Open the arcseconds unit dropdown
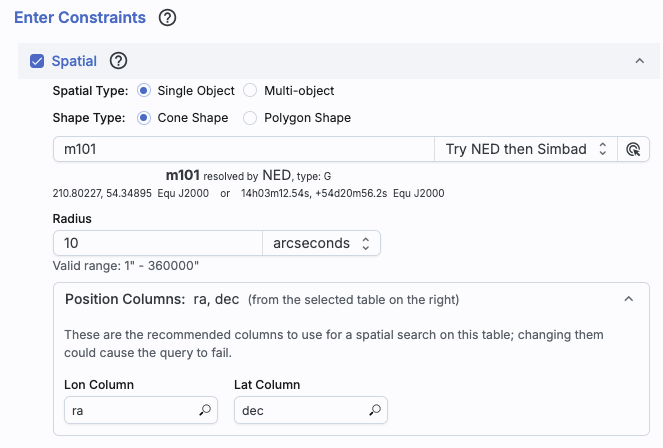The image size is (663, 448). (320, 243)
